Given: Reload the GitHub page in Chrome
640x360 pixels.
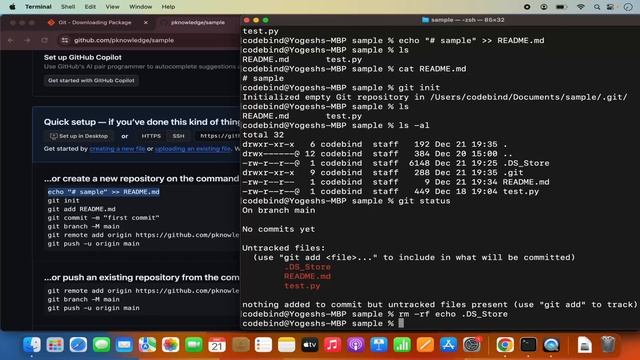Looking at the screenshot, I should tap(44, 40).
